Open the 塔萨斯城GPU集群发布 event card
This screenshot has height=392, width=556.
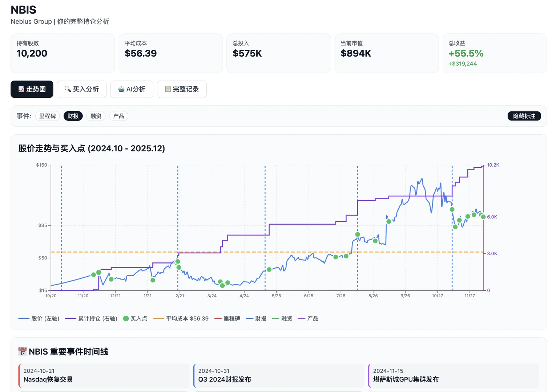pyautogui.click(x=454, y=376)
